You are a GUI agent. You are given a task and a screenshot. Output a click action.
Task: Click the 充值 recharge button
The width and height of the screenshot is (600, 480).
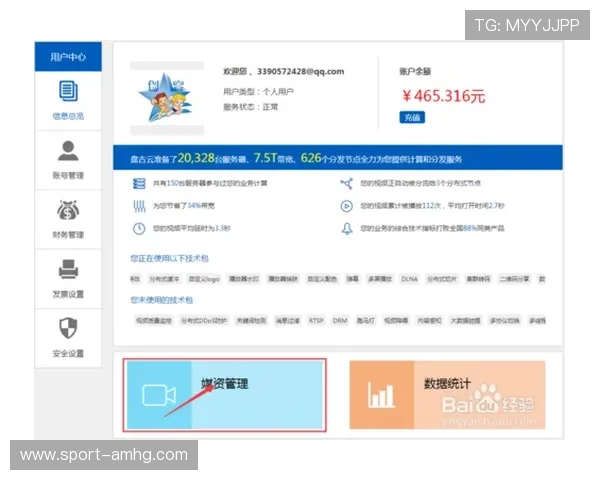point(412,118)
